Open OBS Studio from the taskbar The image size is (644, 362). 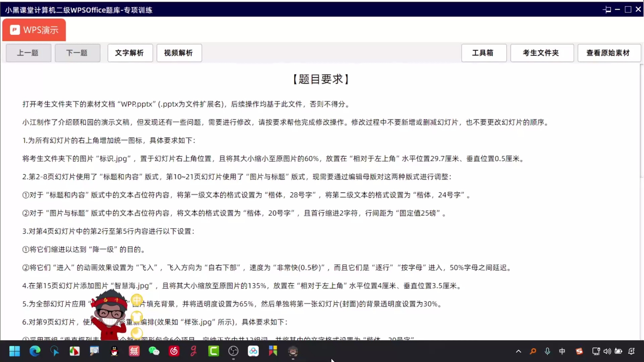pos(234,351)
